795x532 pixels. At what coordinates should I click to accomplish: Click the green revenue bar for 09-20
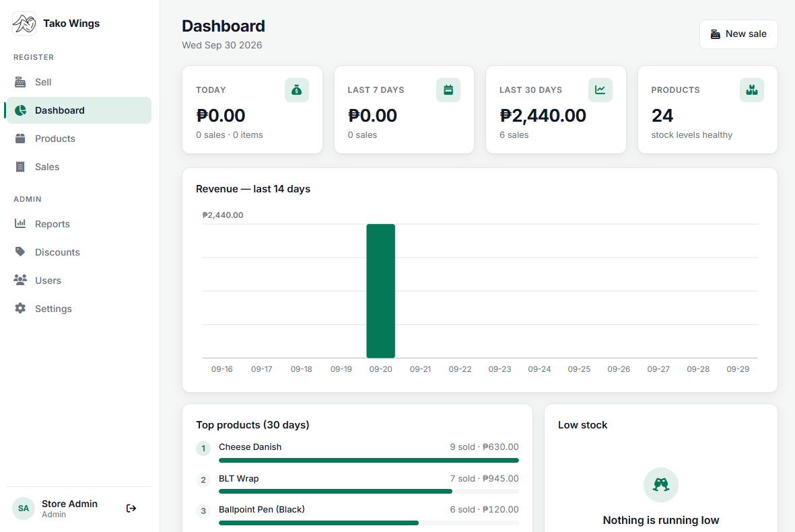point(381,291)
